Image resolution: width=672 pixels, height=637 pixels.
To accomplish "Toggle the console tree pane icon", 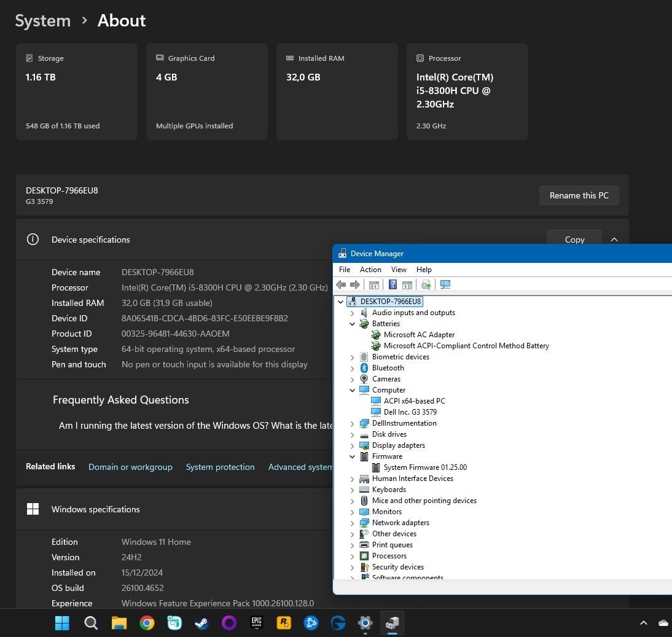I will [373, 284].
